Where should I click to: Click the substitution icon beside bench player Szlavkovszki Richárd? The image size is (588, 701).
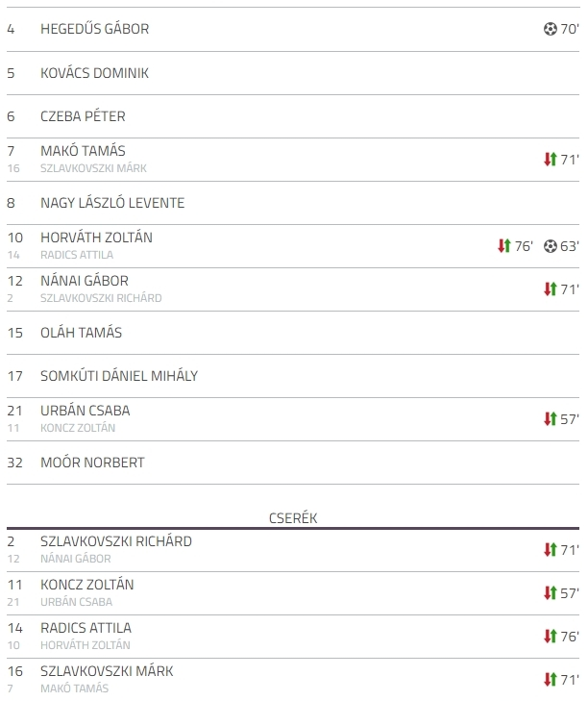(550, 549)
